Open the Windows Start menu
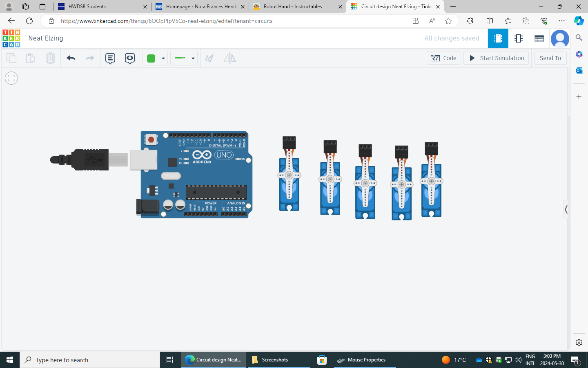 [x=10, y=360]
